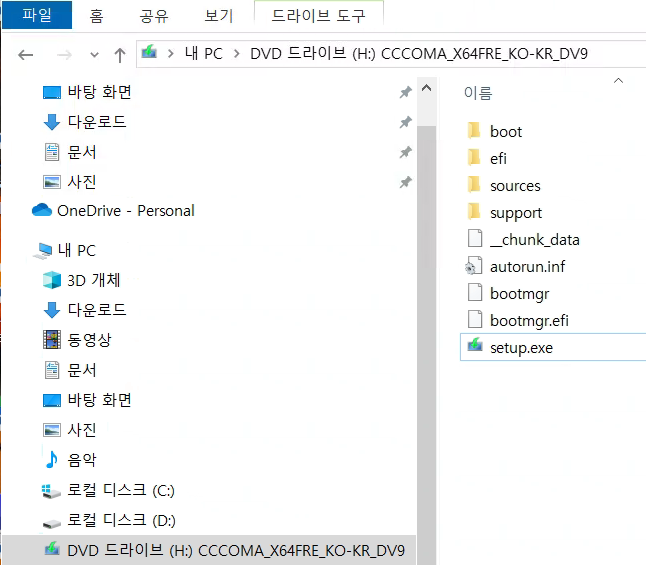Click the drive icon for 로컬 디스크 (D:)

[51, 523]
